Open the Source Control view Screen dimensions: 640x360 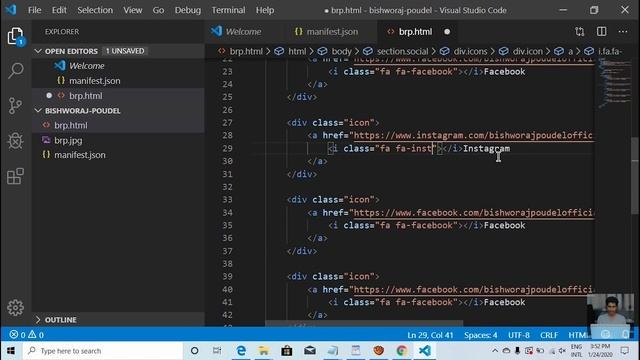16,106
